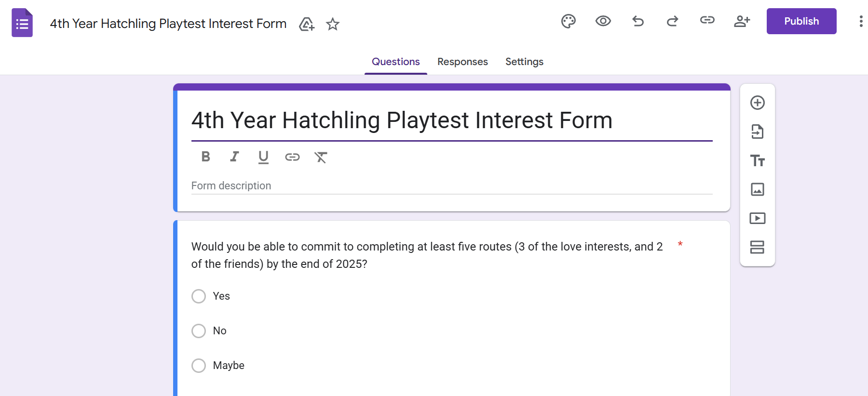Click the undo arrow icon

638,21
